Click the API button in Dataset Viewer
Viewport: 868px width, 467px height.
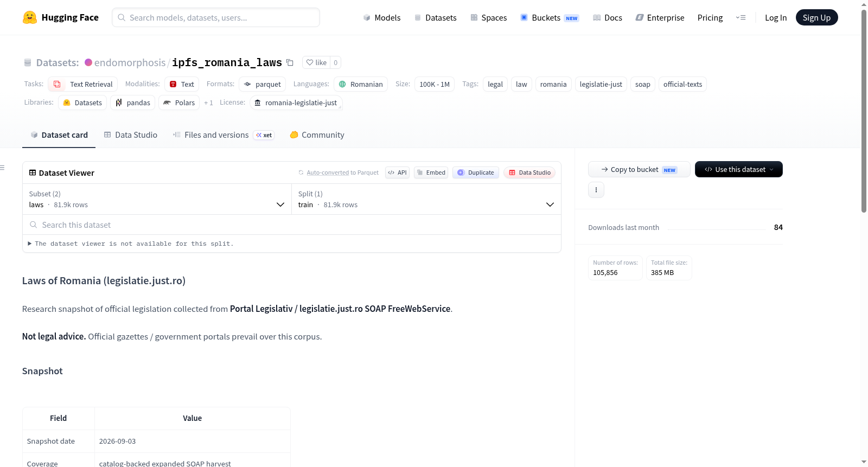click(397, 172)
